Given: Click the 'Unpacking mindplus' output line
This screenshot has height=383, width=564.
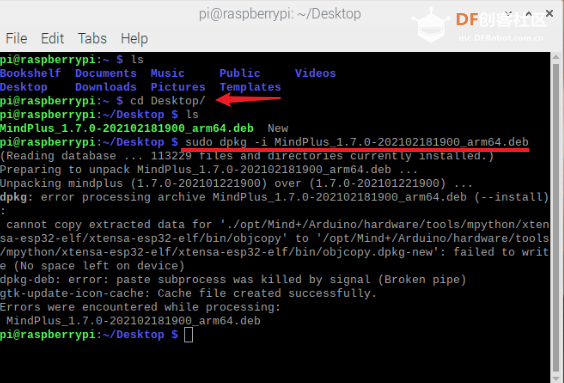Looking at the screenshot, I should pos(236,183).
